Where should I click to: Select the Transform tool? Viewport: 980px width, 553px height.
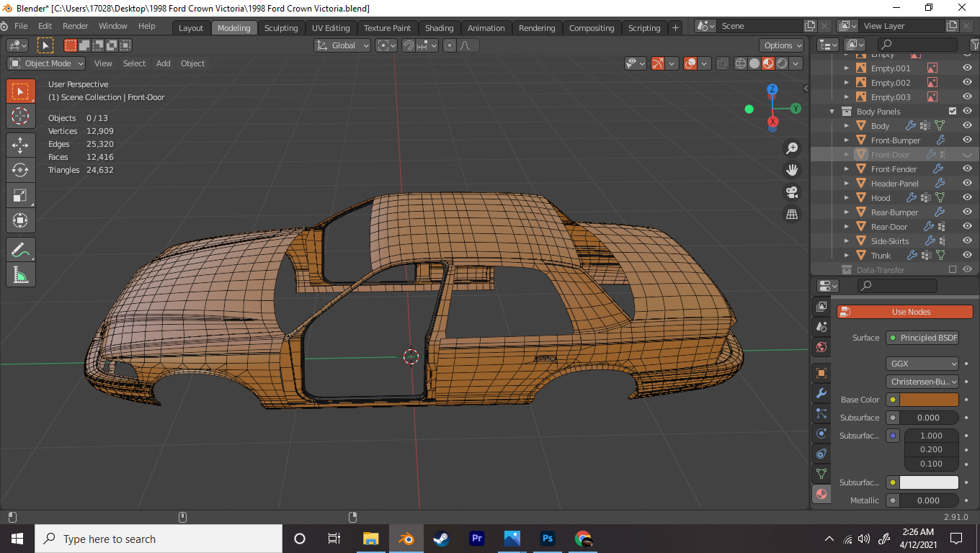coord(20,220)
